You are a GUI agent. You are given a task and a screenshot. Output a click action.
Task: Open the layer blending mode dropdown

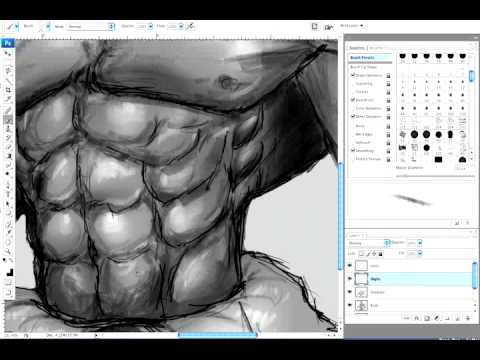click(x=369, y=243)
